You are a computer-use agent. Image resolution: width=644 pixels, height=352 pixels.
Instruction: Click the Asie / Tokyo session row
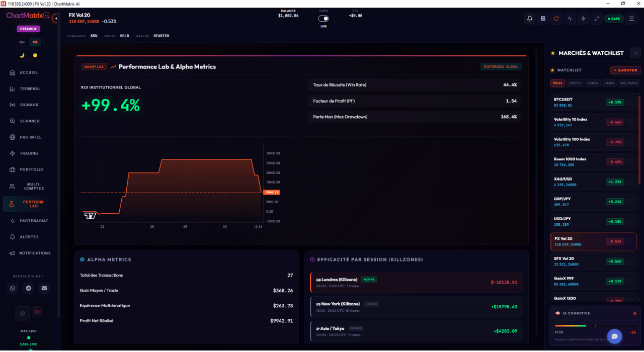[x=417, y=331]
